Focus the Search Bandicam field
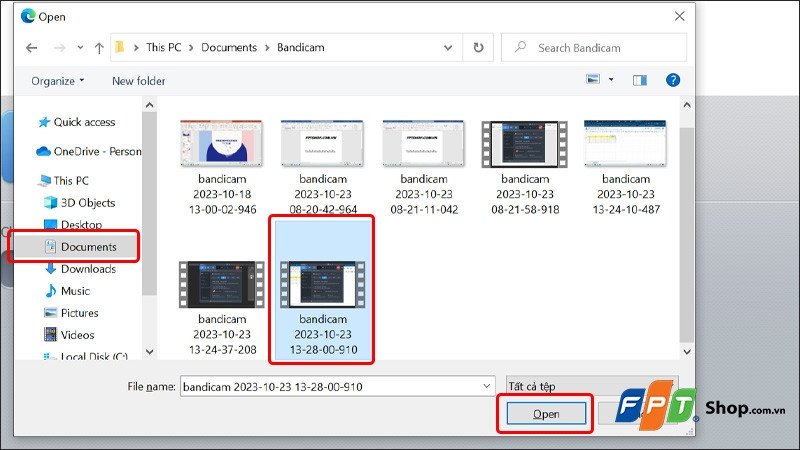Viewport: 800px width, 450px height. (x=594, y=47)
